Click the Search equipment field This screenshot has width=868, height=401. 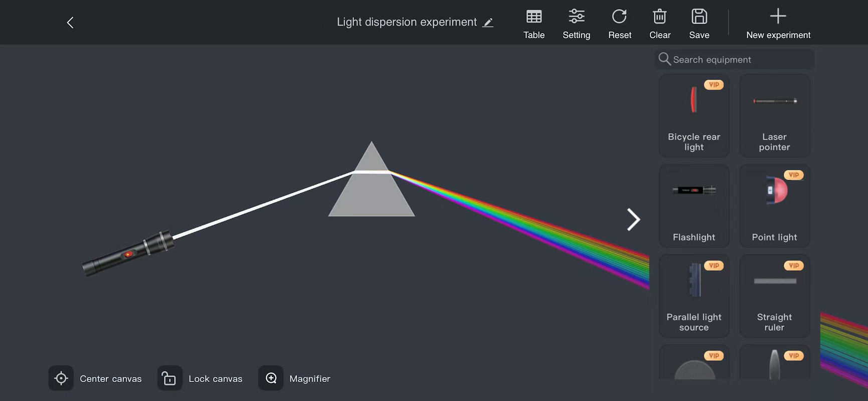coord(735,60)
